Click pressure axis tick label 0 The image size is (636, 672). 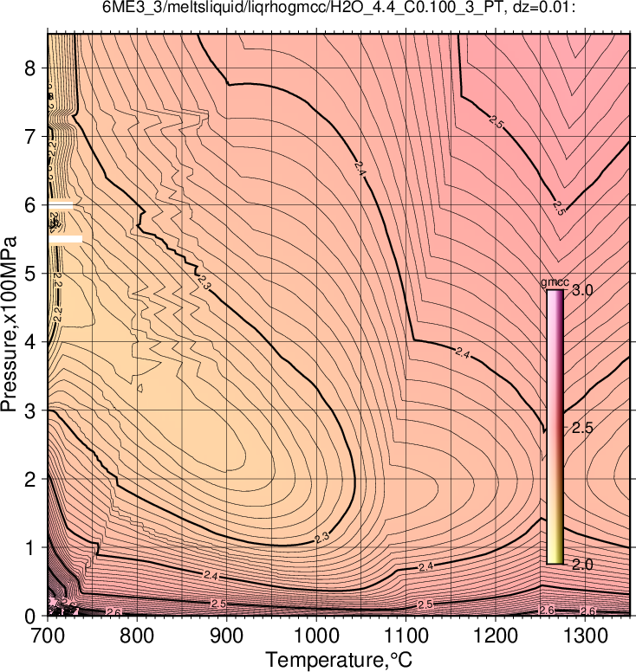click(x=30, y=617)
